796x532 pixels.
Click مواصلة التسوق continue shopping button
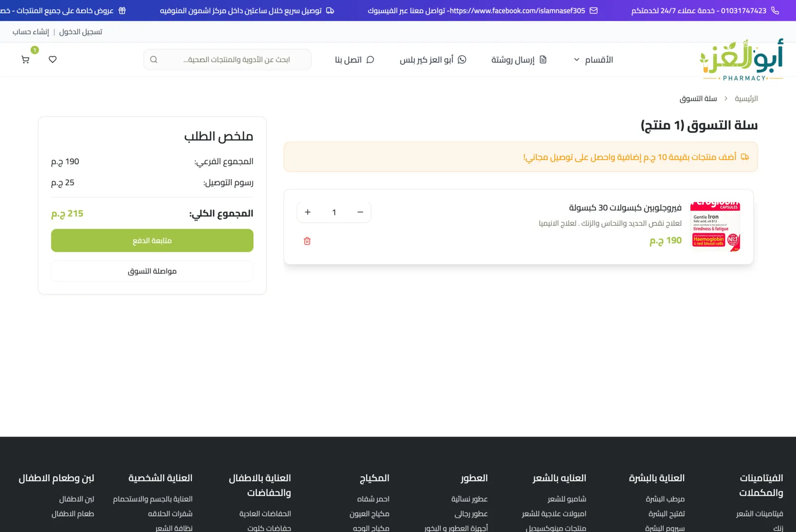point(152,271)
